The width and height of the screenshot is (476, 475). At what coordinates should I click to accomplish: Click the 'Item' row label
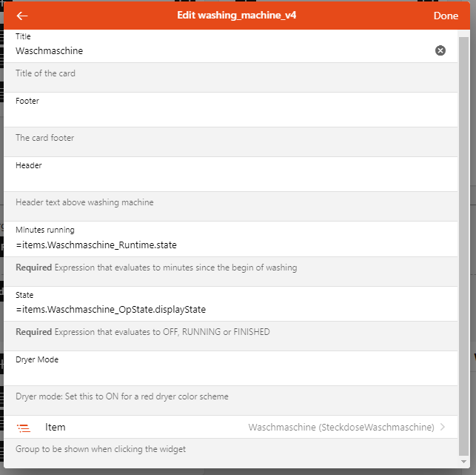[56, 428]
